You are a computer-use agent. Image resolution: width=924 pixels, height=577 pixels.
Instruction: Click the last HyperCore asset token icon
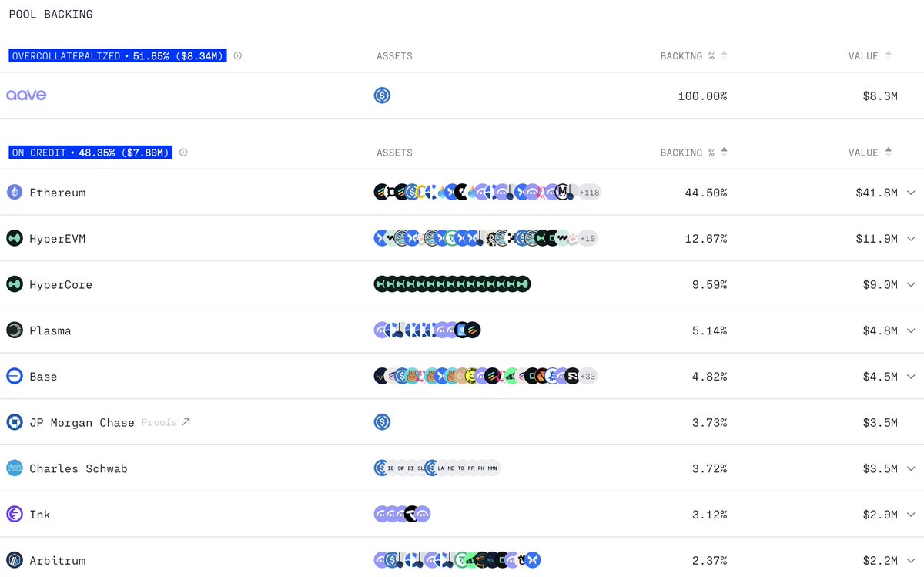click(x=523, y=284)
